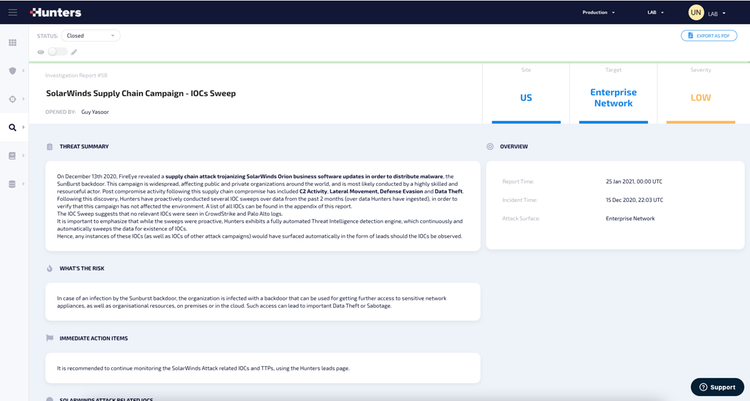The height and width of the screenshot is (401, 750).
Task: Click the Immediate Action Items flag icon
Action: [50, 338]
